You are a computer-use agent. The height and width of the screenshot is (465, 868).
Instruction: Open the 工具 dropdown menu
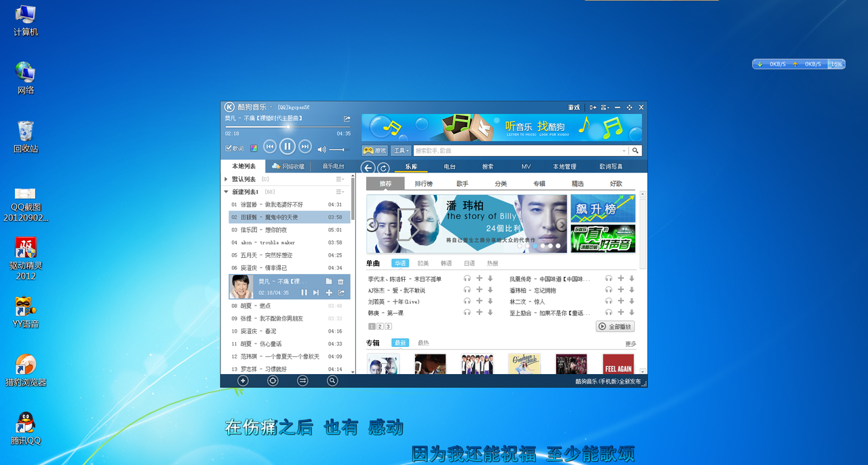[401, 151]
